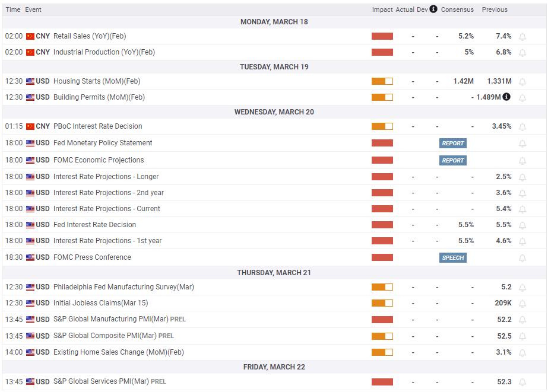The height and width of the screenshot is (392, 548).
Task: Click the Impact column header
Action: [382, 9]
